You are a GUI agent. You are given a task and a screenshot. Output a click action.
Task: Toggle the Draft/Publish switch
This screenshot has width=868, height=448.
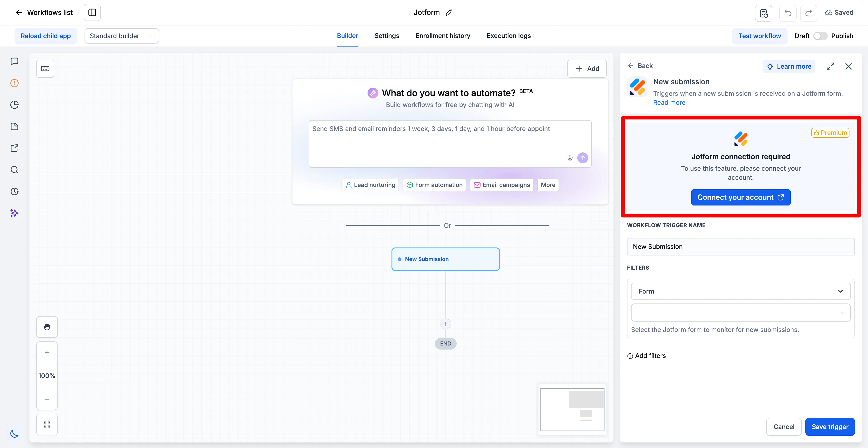(820, 36)
